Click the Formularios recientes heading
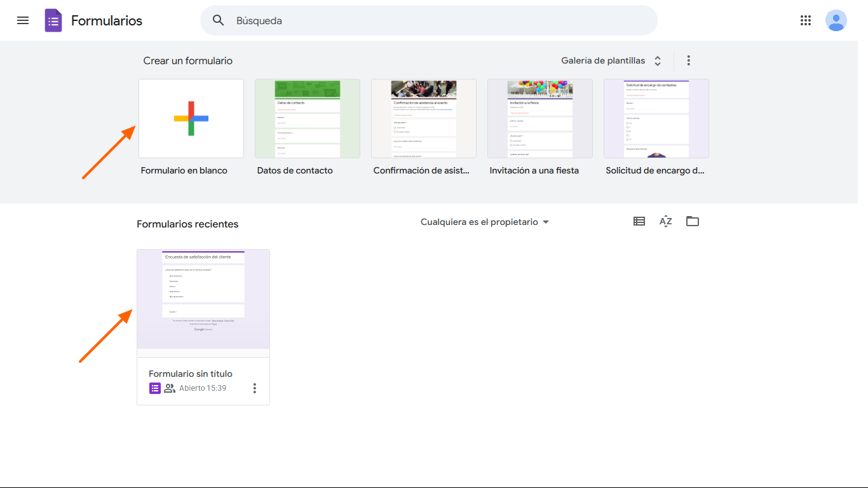 (x=187, y=224)
